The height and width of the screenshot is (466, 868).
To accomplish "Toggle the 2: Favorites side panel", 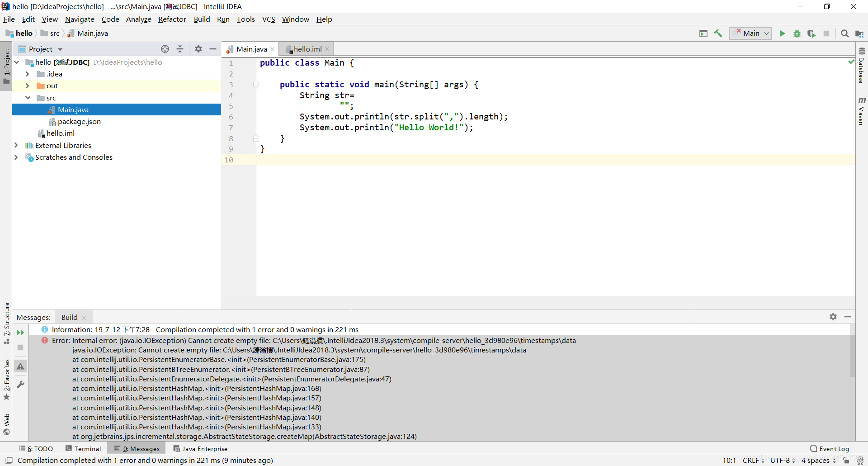I will tap(6, 380).
